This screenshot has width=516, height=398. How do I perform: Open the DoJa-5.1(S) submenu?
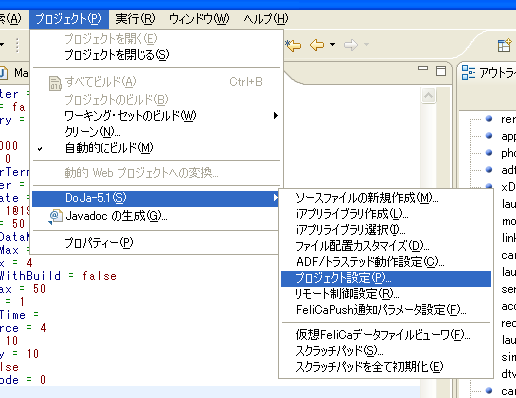click(155, 198)
